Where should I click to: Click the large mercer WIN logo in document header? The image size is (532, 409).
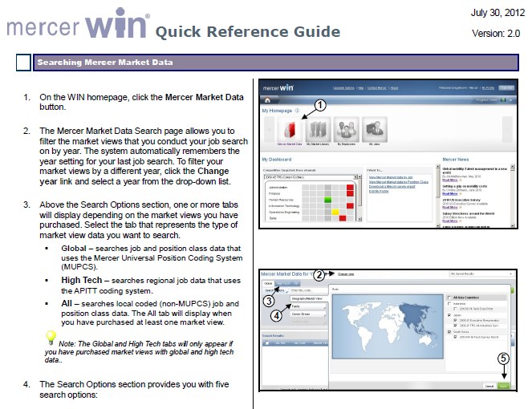78,23
